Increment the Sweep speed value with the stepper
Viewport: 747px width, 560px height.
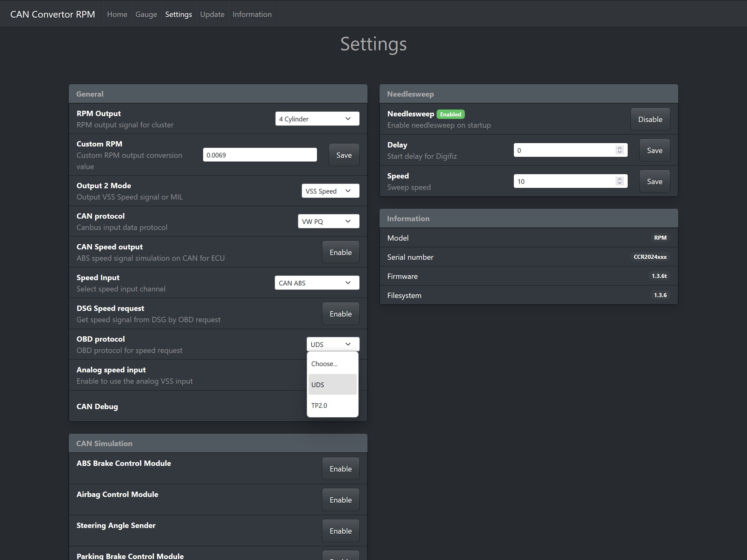[619, 179]
